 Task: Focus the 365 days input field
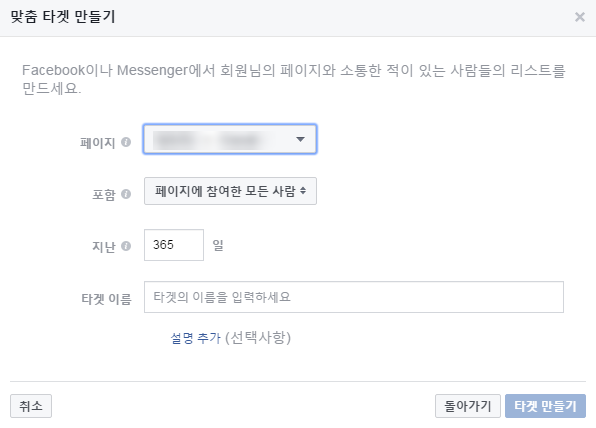(x=174, y=245)
